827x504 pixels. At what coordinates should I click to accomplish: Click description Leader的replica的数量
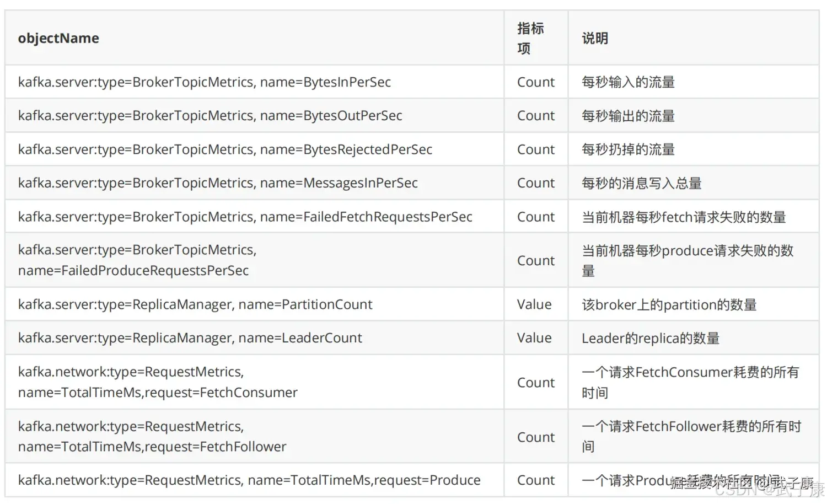coord(651,338)
